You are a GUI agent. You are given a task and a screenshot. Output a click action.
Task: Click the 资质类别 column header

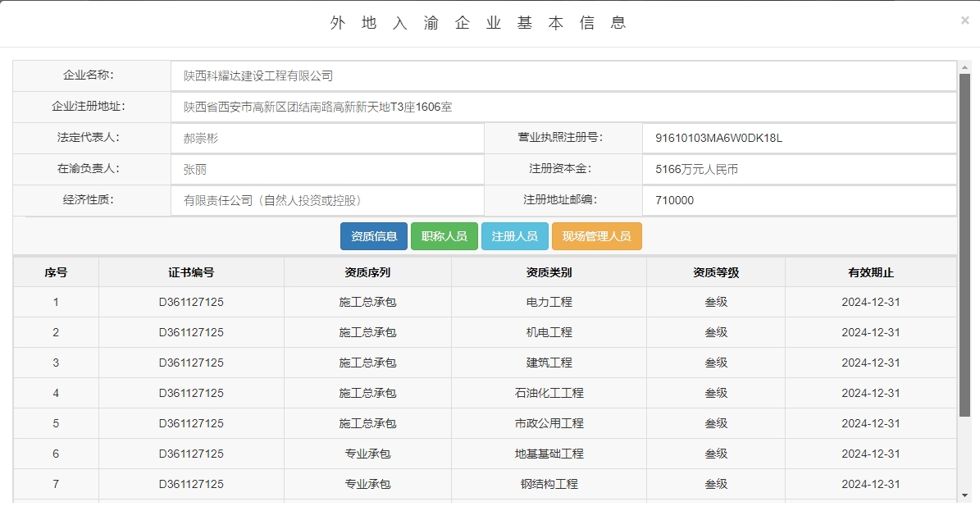point(549,272)
